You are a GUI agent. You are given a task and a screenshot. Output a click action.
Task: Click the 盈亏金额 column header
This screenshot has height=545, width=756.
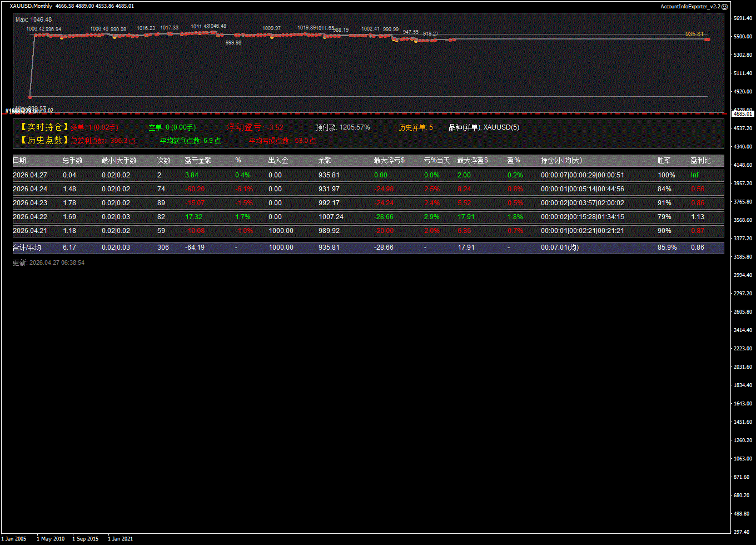(x=198, y=160)
